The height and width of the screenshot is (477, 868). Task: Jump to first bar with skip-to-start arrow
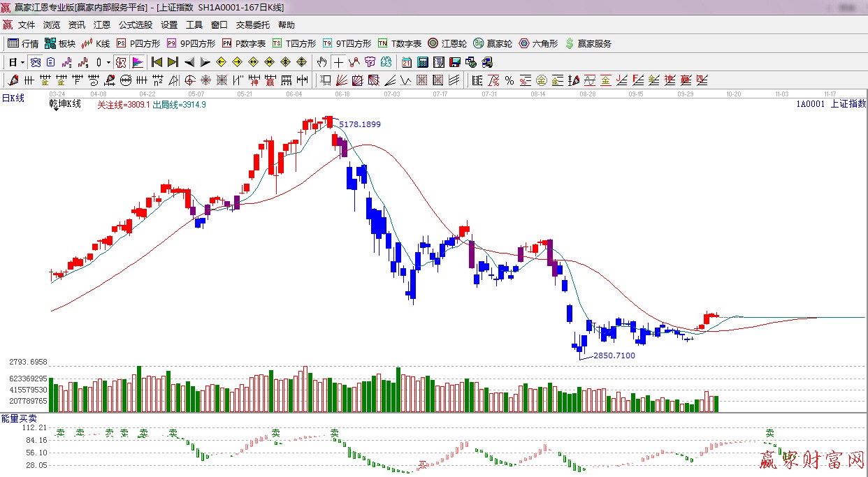[x=157, y=62]
